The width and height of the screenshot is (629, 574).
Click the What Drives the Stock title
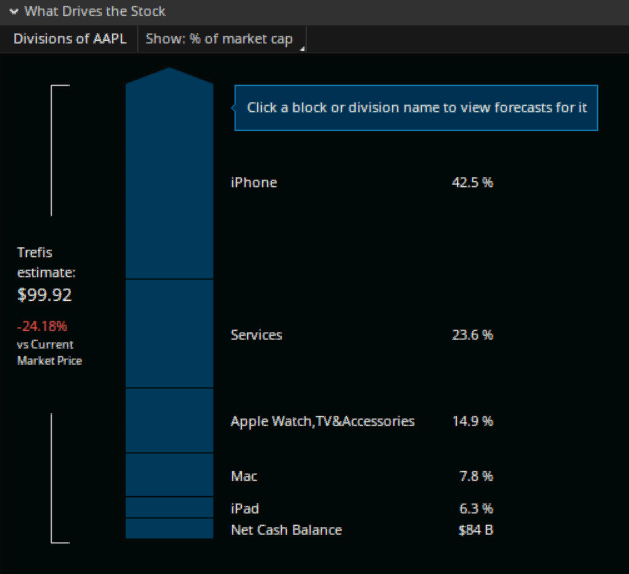pos(95,11)
